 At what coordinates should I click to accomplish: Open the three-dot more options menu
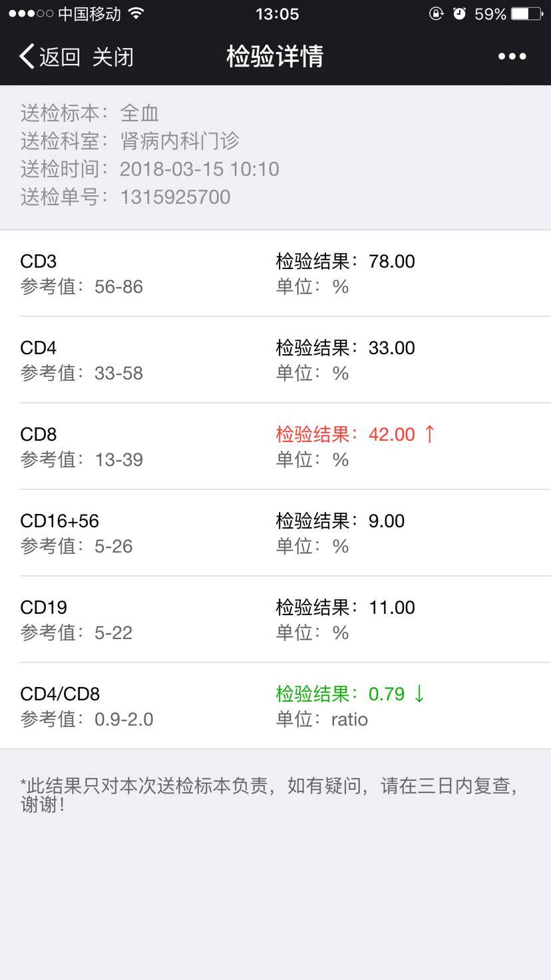[512, 57]
